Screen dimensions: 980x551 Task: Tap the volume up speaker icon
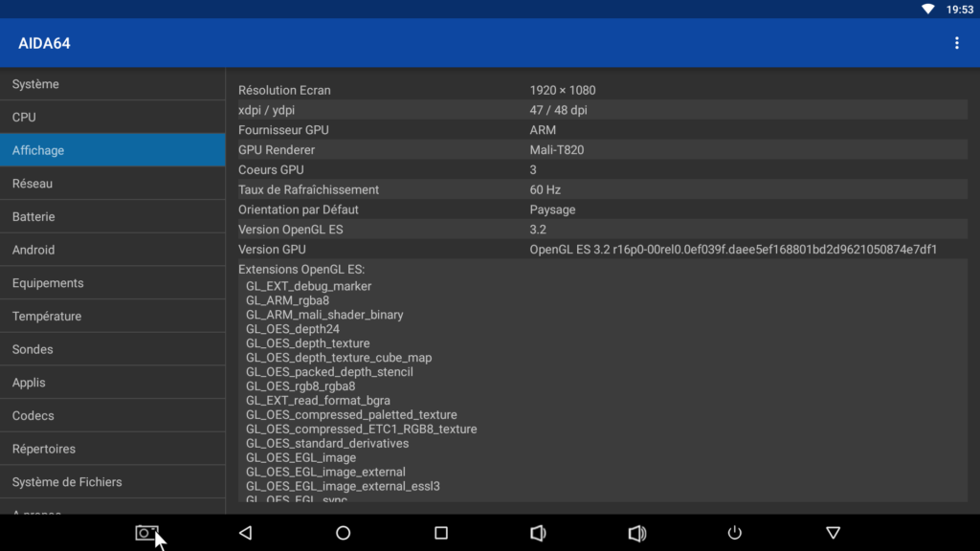pyautogui.click(x=636, y=533)
